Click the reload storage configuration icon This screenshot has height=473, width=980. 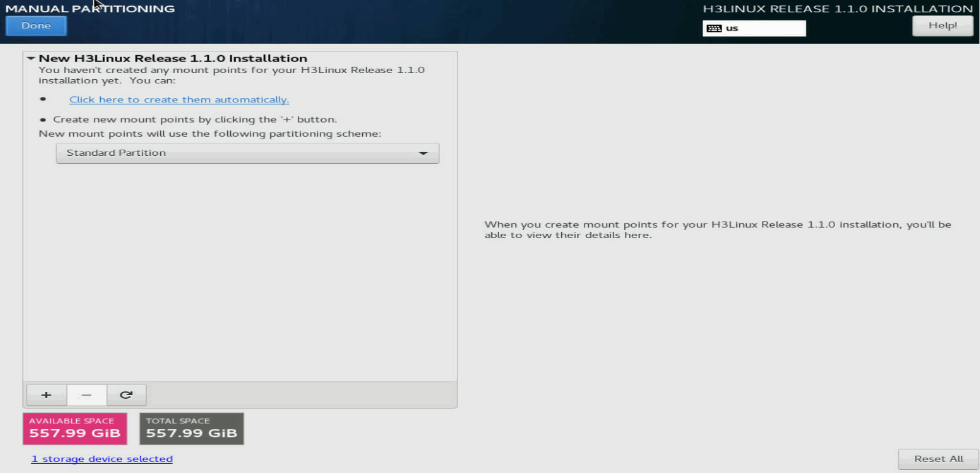pyautogui.click(x=126, y=395)
